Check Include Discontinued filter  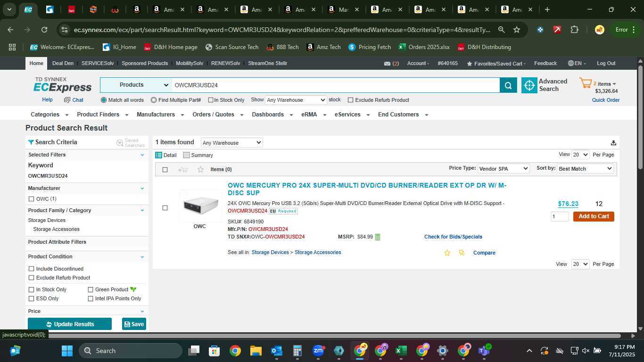tap(32, 269)
